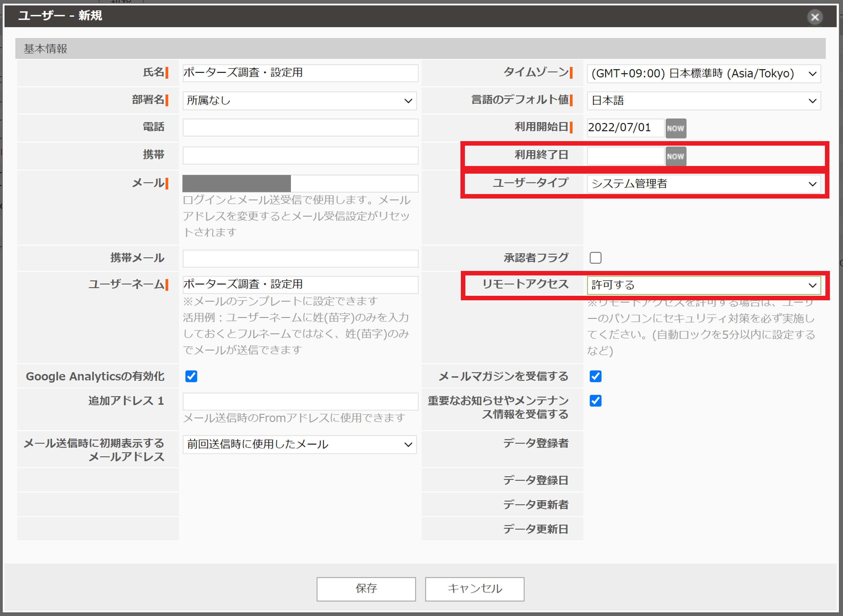
Task: Click the ユーザーネーム input field
Action: tap(300, 284)
